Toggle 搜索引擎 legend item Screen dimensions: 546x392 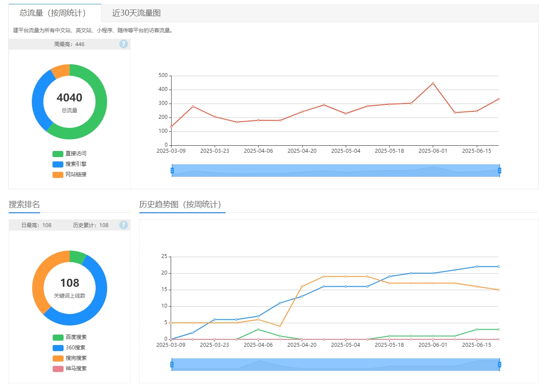[x=70, y=164]
